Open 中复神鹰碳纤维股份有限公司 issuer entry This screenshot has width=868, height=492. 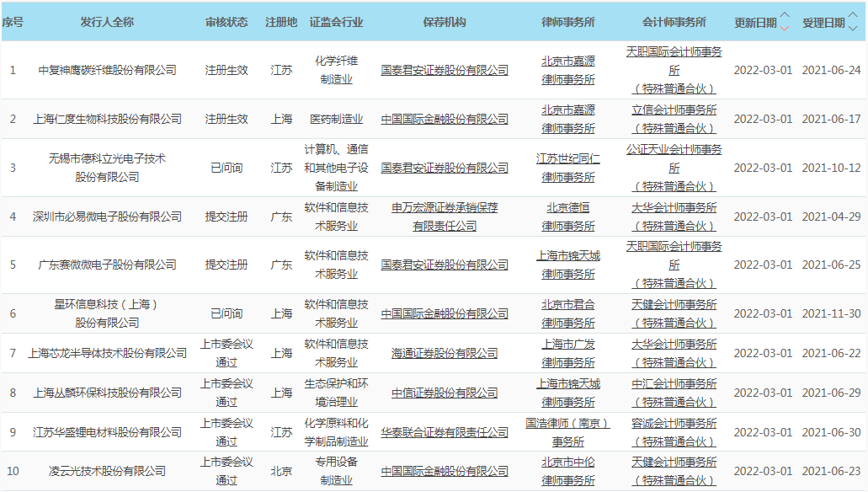click(107, 70)
